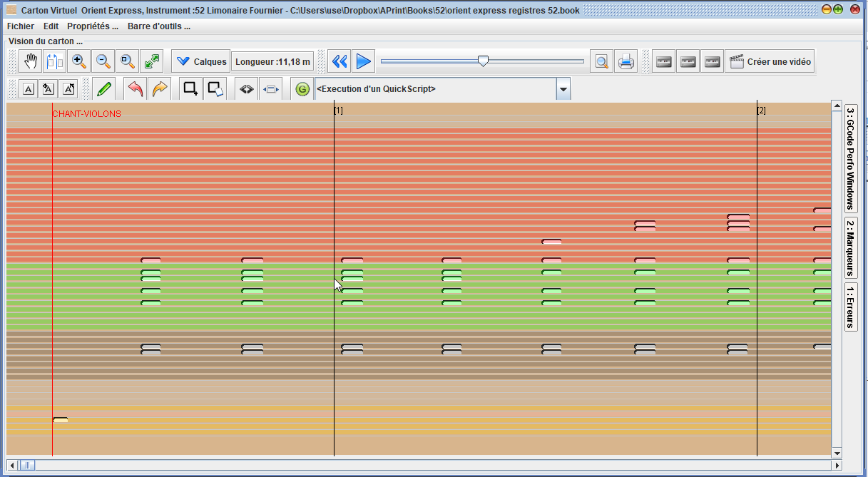868x477 pixels.
Task: Rewind with the double-arrow button
Action: coord(339,62)
